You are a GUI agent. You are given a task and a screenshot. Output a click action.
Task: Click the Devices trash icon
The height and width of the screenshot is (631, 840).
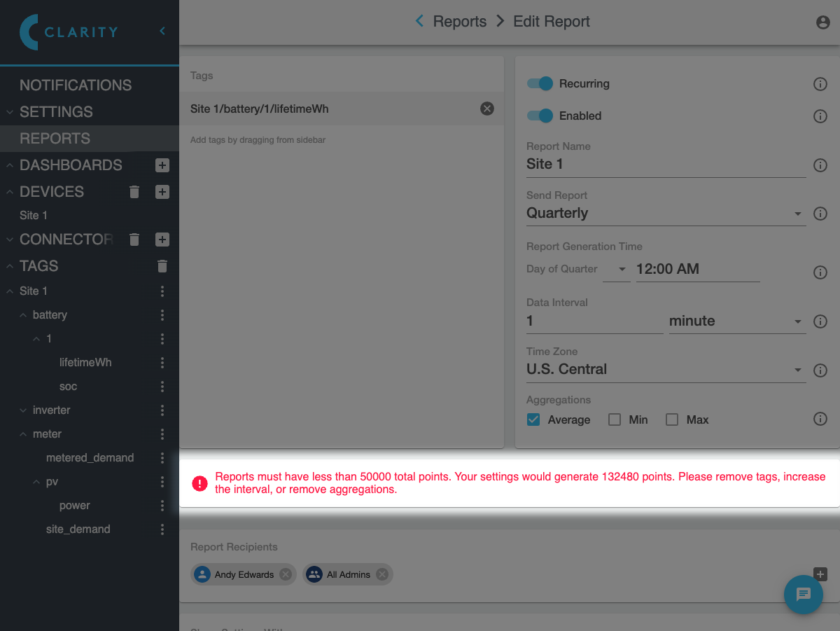(135, 192)
